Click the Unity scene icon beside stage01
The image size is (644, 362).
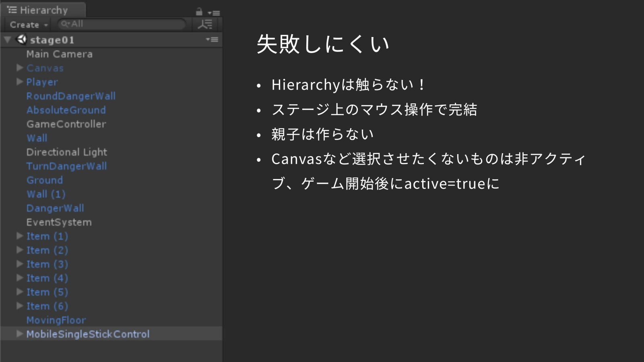(x=21, y=39)
